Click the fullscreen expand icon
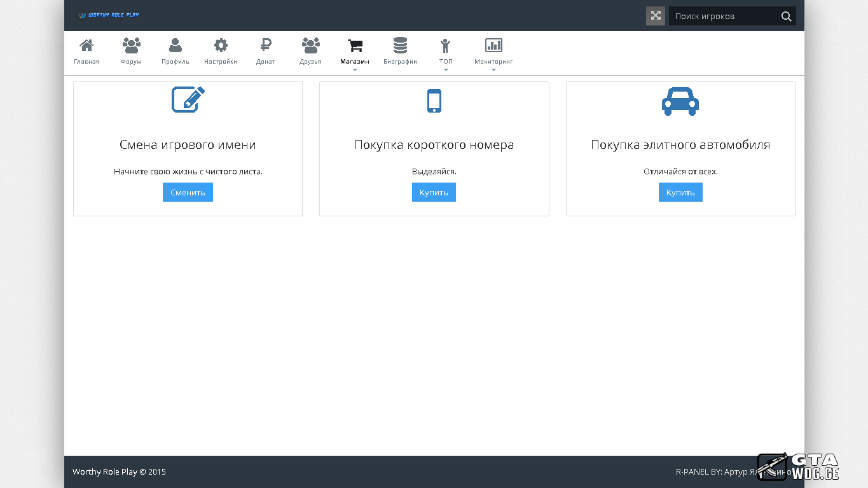The image size is (868, 488). click(x=655, y=16)
